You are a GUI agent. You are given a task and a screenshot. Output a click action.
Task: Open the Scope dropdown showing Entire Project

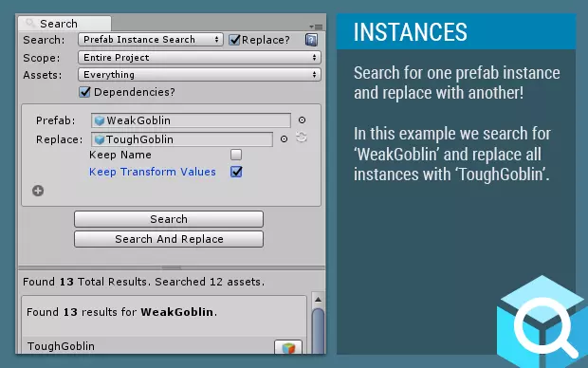[199, 58]
